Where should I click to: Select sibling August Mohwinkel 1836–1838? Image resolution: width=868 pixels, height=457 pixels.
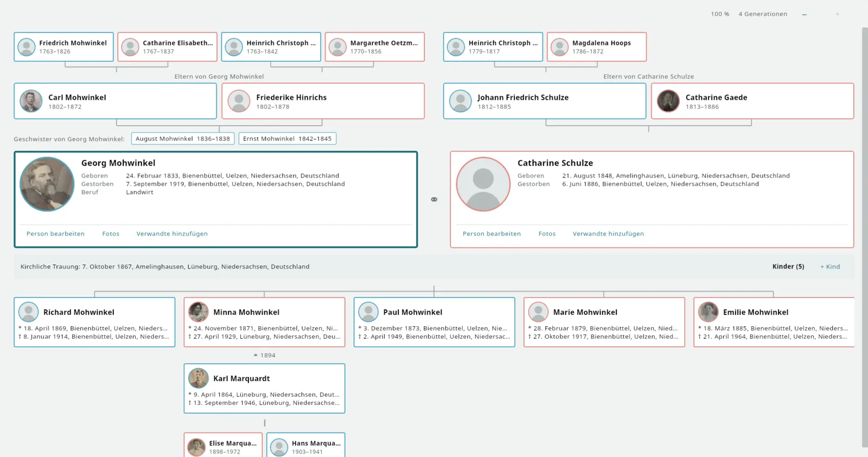[x=183, y=139]
